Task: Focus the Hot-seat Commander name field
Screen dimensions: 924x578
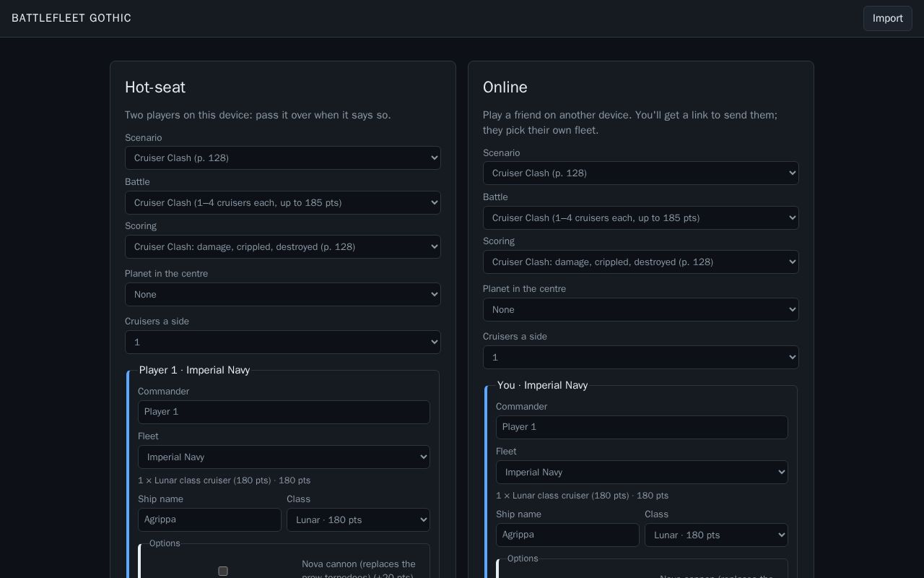Action: pyautogui.click(x=284, y=413)
